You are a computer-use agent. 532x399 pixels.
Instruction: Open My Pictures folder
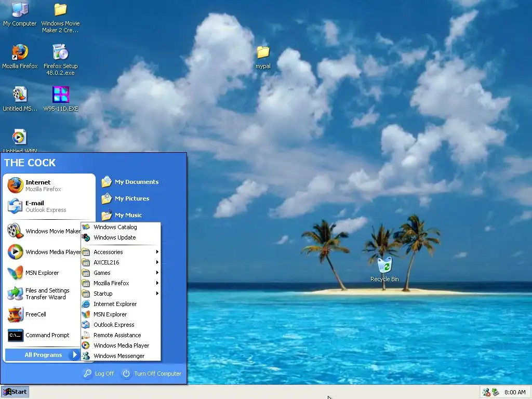pos(125,198)
